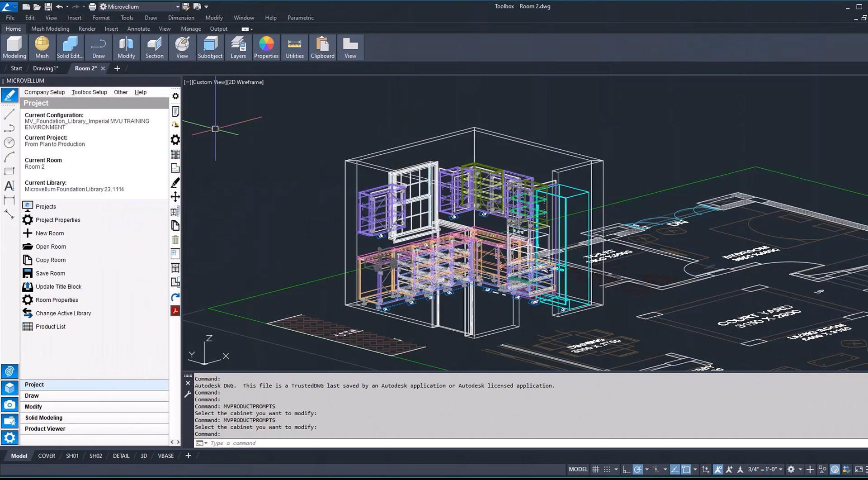Viewport: 868px width, 480px height.
Task: Add a new layout tab with plus
Action: tap(188, 456)
